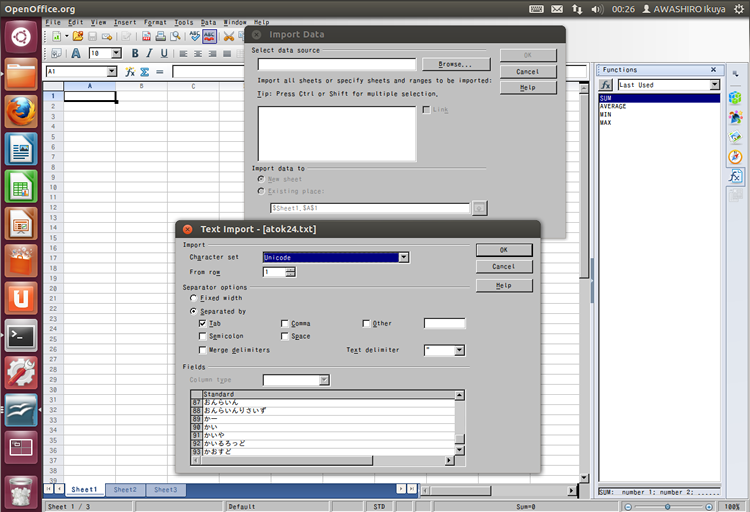This screenshot has height=512, width=750.
Task: Enable the Semicolon separator checkbox
Action: tap(202, 336)
